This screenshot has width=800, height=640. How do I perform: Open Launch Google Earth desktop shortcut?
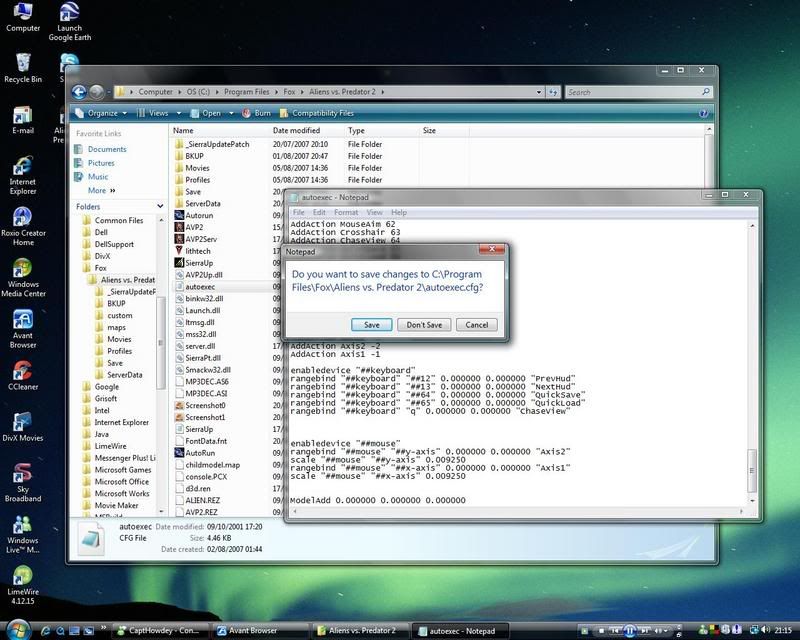point(70,21)
